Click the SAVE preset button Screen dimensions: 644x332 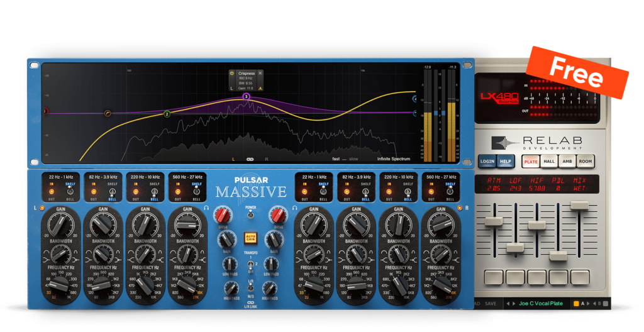tap(491, 304)
